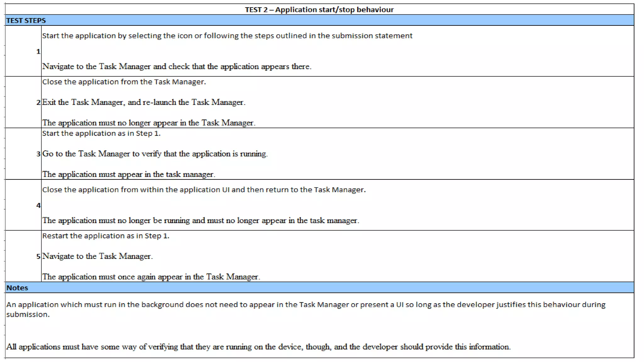Click the step number 5 cell
644x362 pixels.
click(x=38, y=256)
